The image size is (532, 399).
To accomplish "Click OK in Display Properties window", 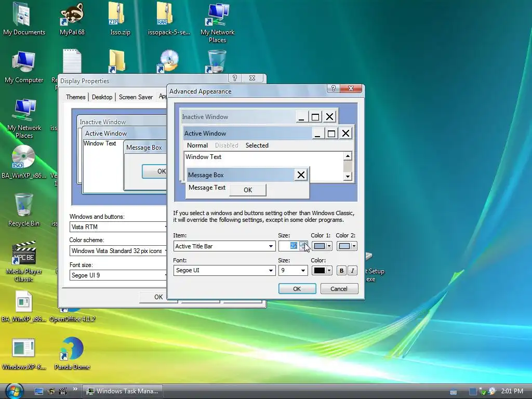I will point(158,297).
